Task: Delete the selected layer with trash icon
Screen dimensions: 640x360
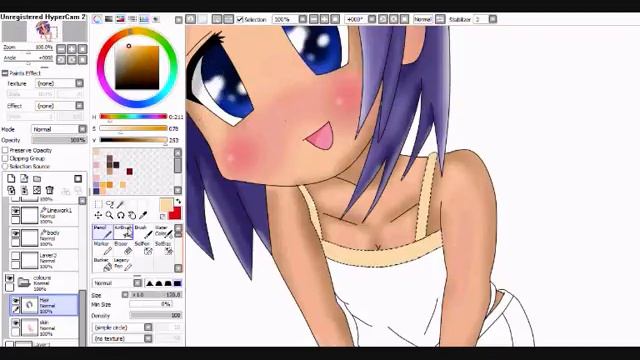Action: point(50,190)
